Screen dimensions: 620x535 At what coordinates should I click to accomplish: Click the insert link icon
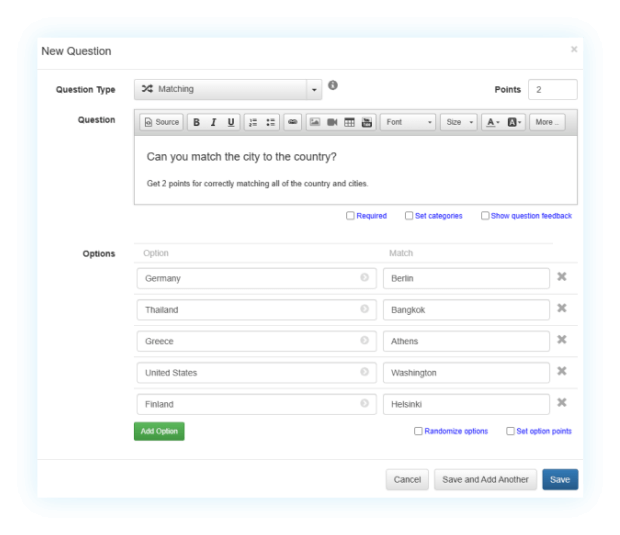[292, 122]
